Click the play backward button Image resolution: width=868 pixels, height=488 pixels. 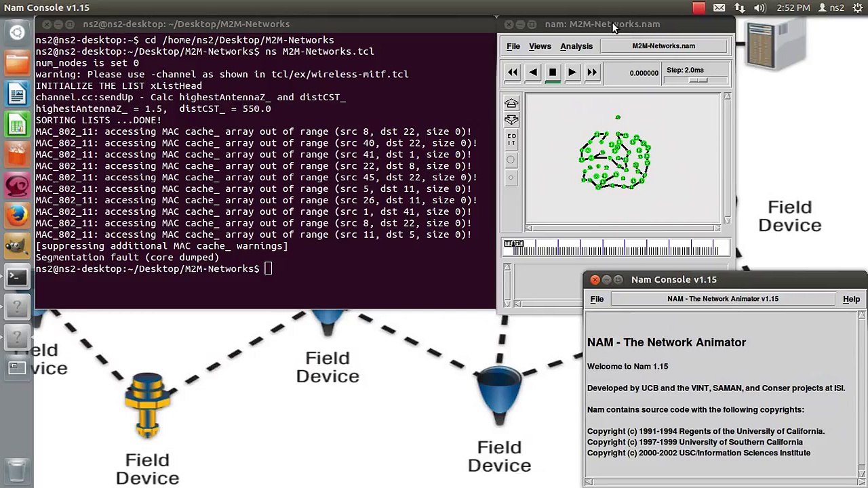click(532, 73)
